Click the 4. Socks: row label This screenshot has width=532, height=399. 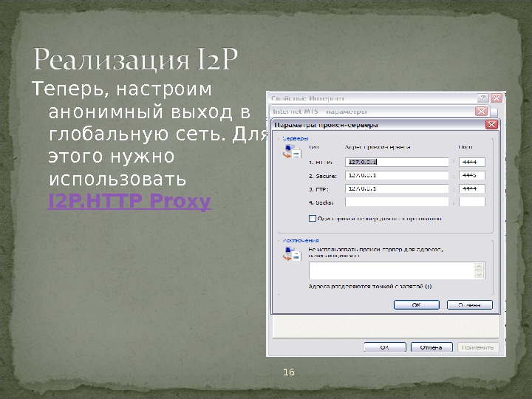click(321, 202)
